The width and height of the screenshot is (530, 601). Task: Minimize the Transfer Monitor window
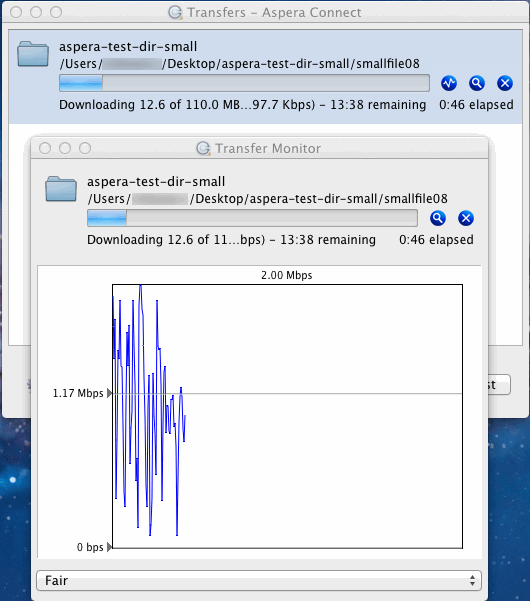65,148
